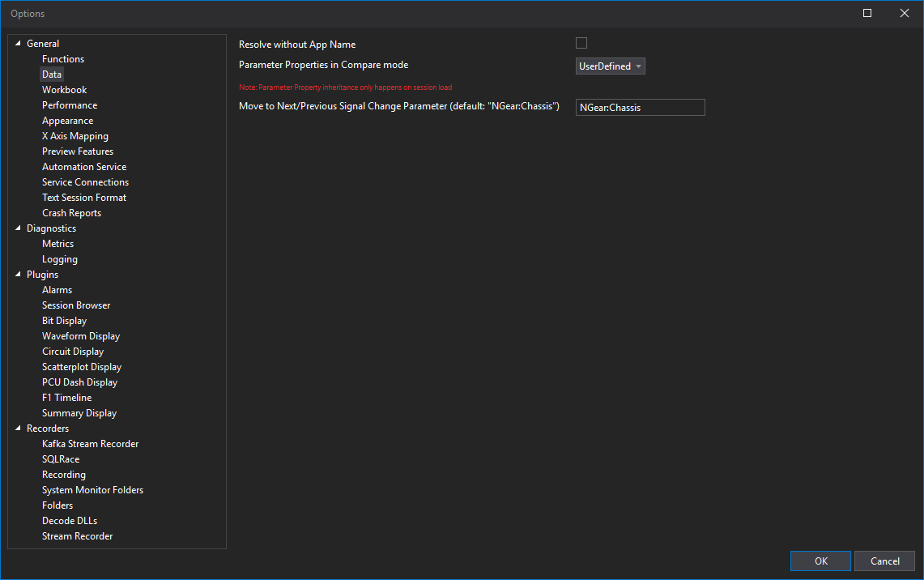The width and height of the screenshot is (924, 580).
Task: Open Scatterplot Display settings
Action: pyautogui.click(x=82, y=367)
